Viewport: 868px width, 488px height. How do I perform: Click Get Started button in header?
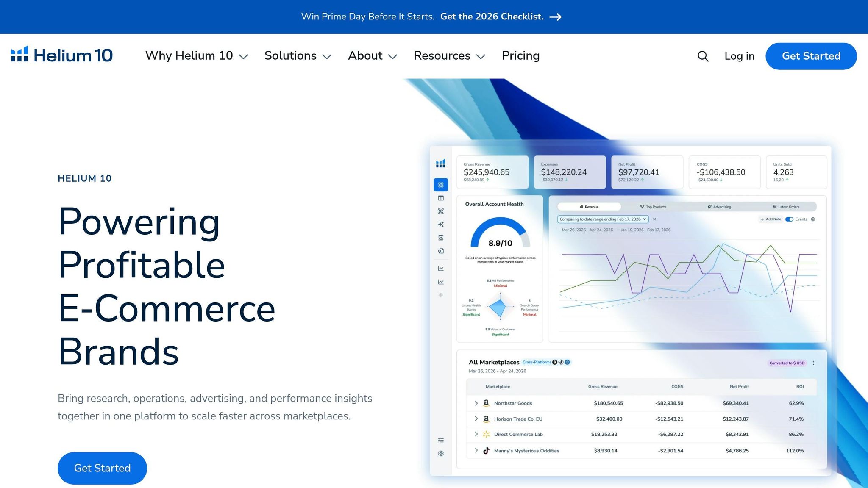(811, 56)
